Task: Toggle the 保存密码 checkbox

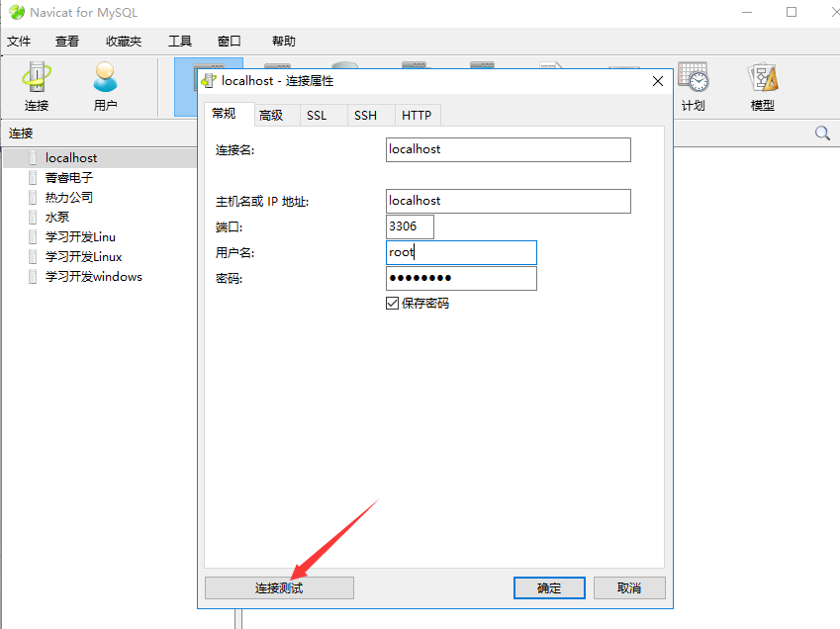Action: 392,304
